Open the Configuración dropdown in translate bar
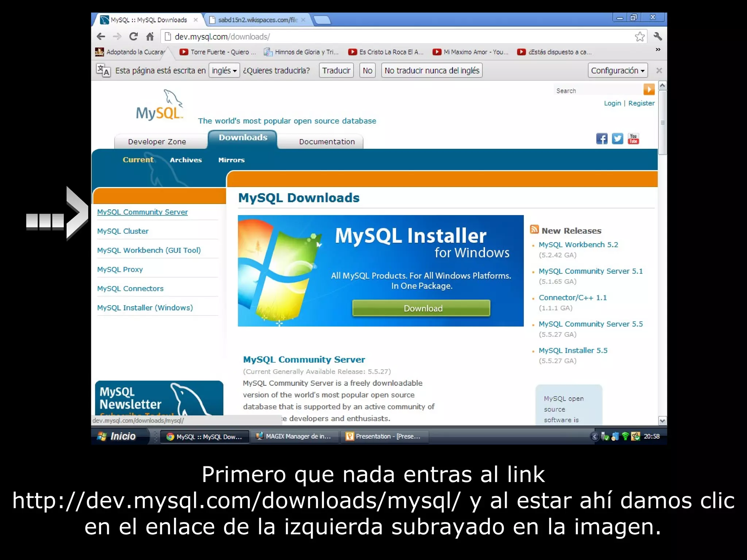The height and width of the screenshot is (560, 747). [617, 70]
